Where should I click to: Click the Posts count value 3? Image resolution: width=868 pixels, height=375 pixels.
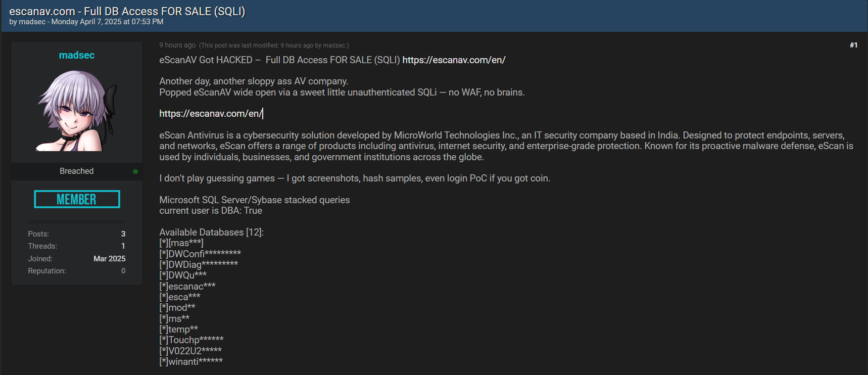(123, 234)
